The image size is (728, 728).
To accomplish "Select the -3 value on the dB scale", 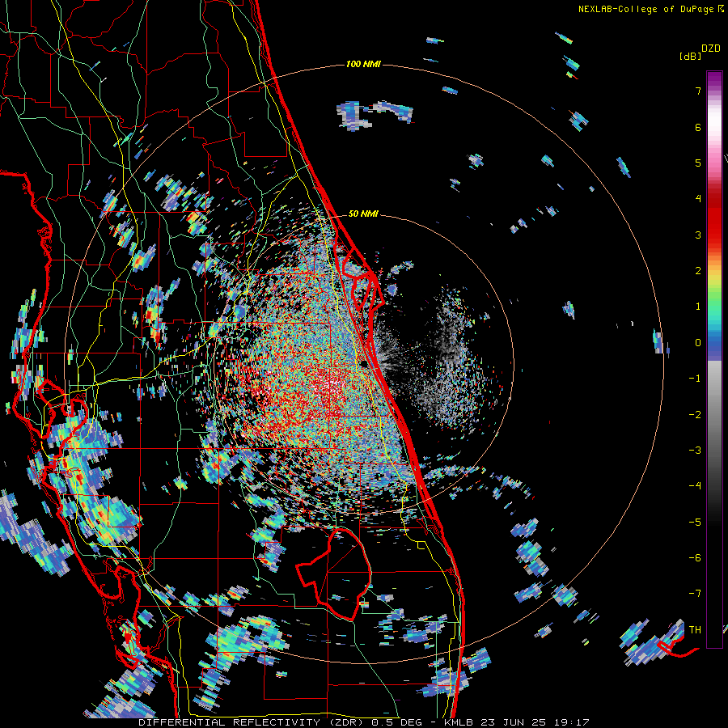I will click(695, 451).
